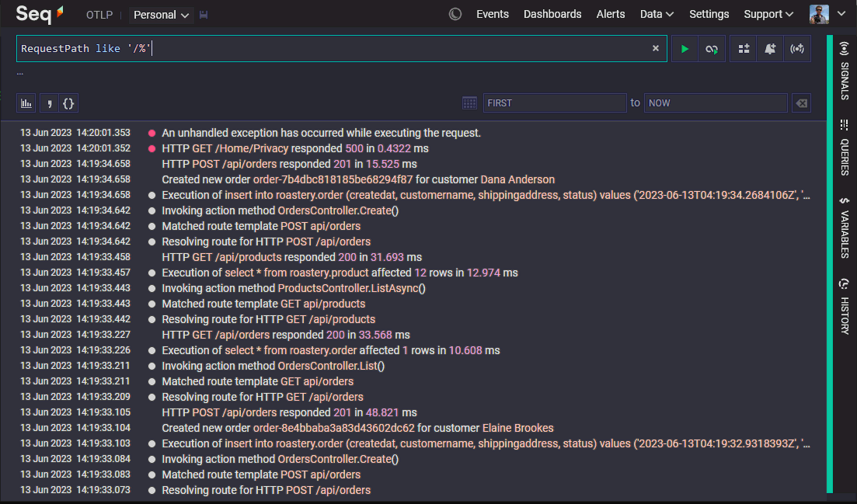This screenshot has height=504, width=857.
Task: Click level dot of 14:19:33.073 Resolving route event
Action: tap(152, 490)
